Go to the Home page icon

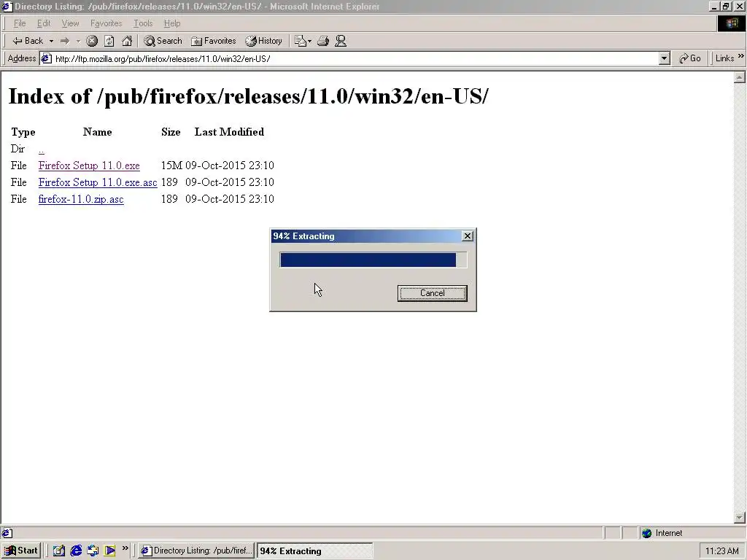pos(127,41)
